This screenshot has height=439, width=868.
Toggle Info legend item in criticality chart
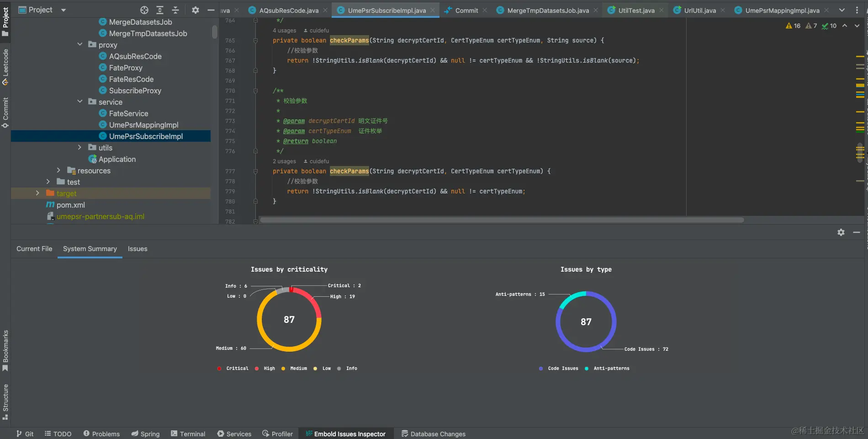pos(347,369)
